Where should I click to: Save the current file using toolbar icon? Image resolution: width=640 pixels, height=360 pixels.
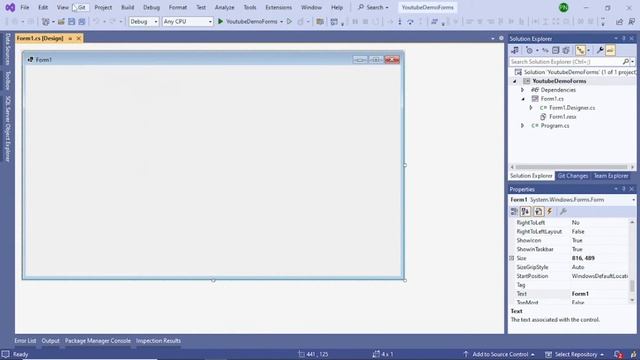[71, 22]
